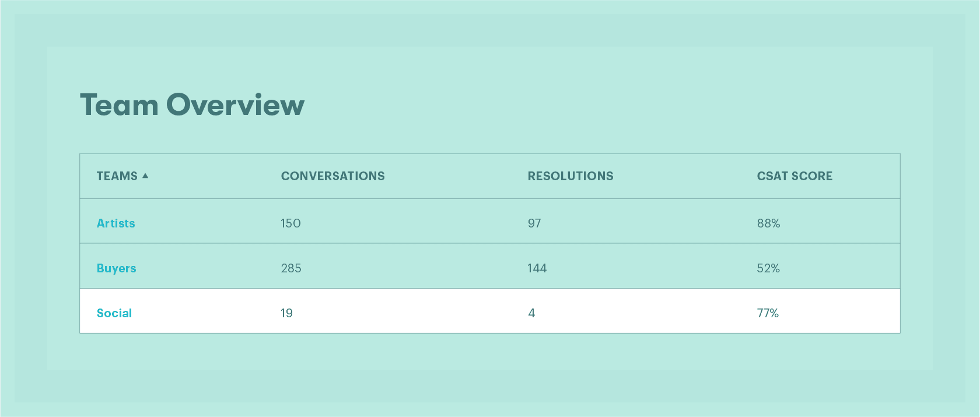This screenshot has width=980, height=417.
Task: Click the 88% CSAT score for Artists
Action: pyautogui.click(x=768, y=223)
